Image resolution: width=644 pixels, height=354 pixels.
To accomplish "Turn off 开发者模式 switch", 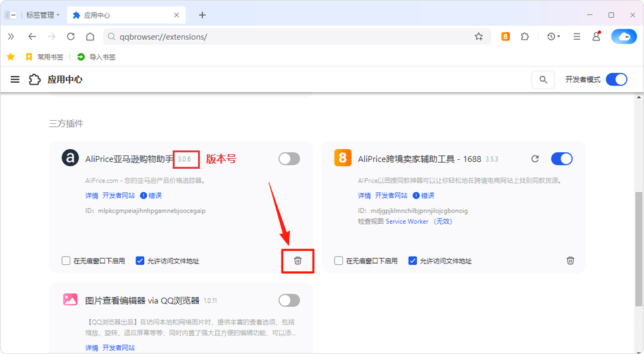I will tap(616, 80).
